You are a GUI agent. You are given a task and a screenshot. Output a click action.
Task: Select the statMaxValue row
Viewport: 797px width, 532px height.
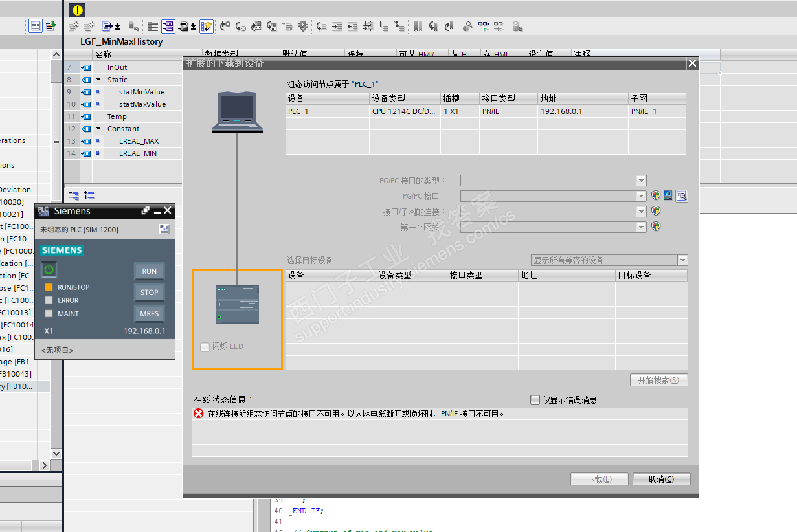click(124, 104)
